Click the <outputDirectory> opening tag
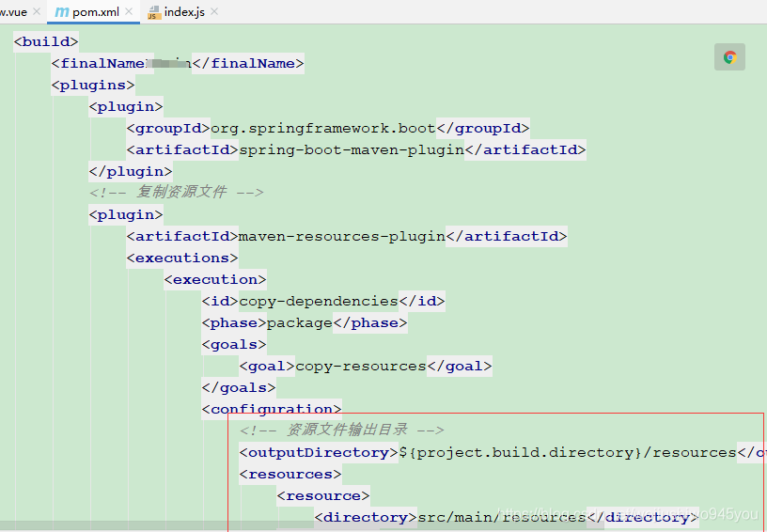Image resolution: width=767 pixels, height=532 pixels. click(x=319, y=452)
